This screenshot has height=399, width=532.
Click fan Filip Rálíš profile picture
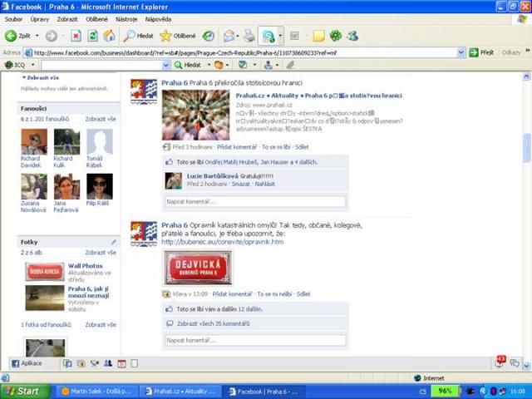pyautogui.click(x=100, y=186)
